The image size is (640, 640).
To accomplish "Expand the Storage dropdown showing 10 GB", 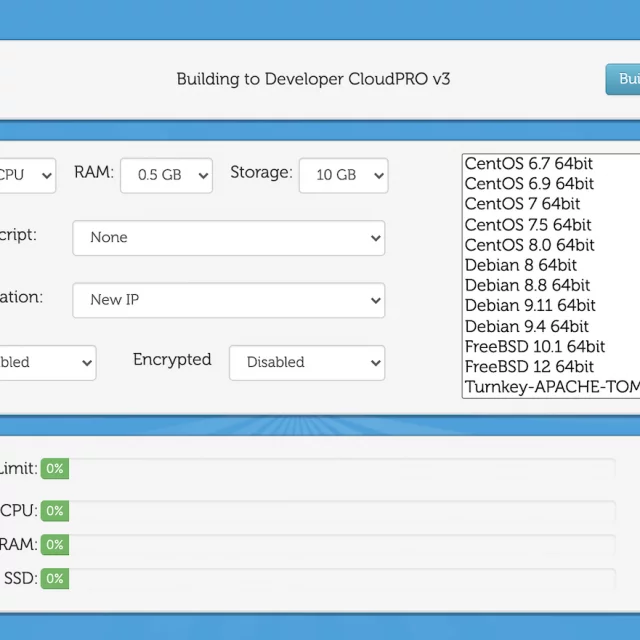I will (343, 175).
